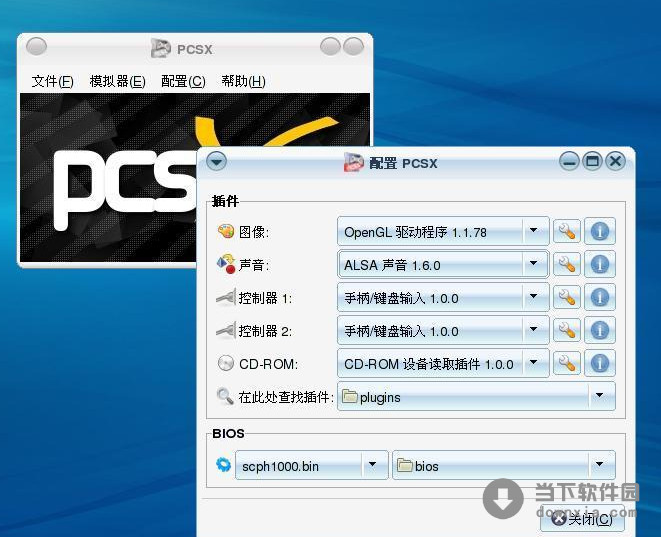Show info for controller 2 plugin
The image size is (661, 537).
point(600,330)
